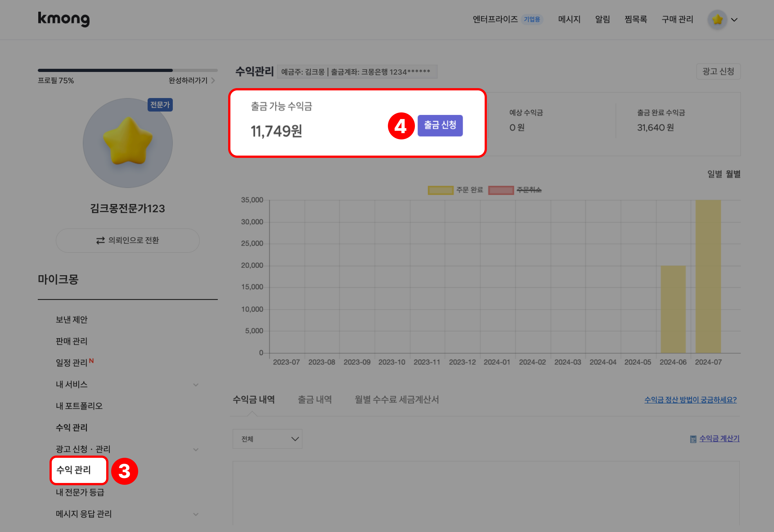Click 예상 수익금 0 원 value

(x=517, y=127)
